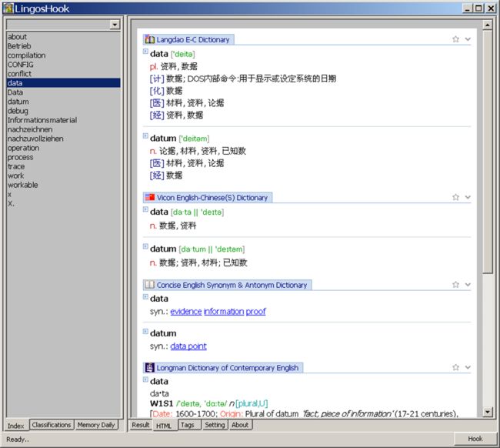Click the scrollbar down arrow
Image resolution: width=500 pixels, height=448 pixels.
coord(487,412)
